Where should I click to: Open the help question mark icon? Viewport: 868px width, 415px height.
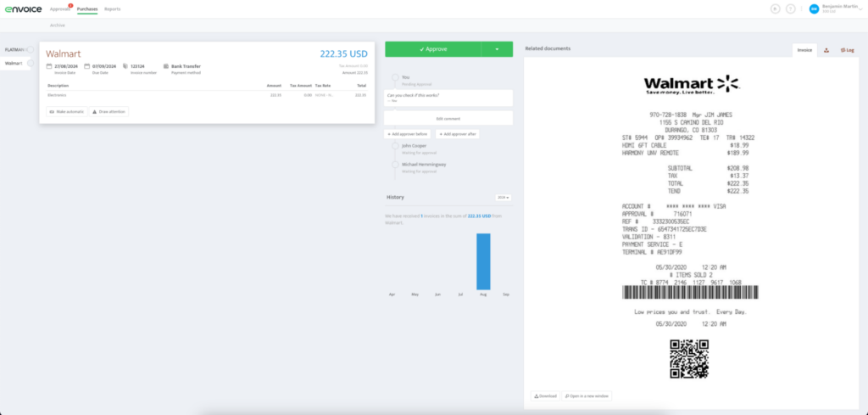click(791, 8)
